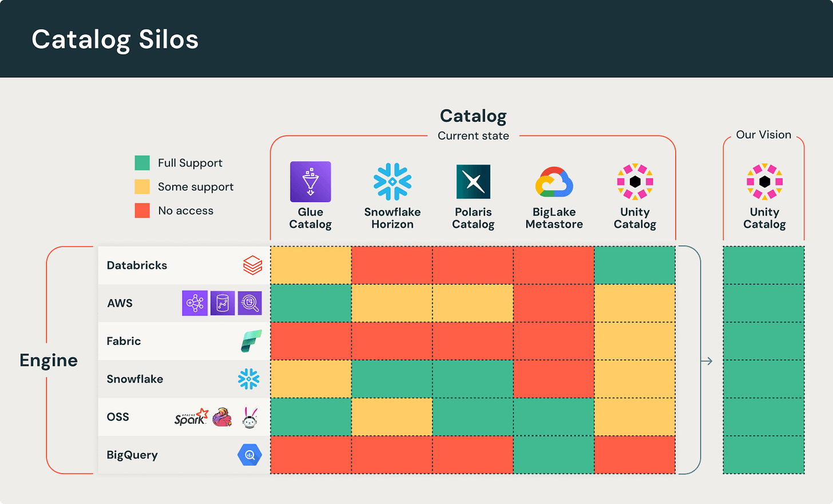Viewport: 833px width, 504px height.
Task: Click the 'Catalog' heading above Current state
Action: pos(473,116)
